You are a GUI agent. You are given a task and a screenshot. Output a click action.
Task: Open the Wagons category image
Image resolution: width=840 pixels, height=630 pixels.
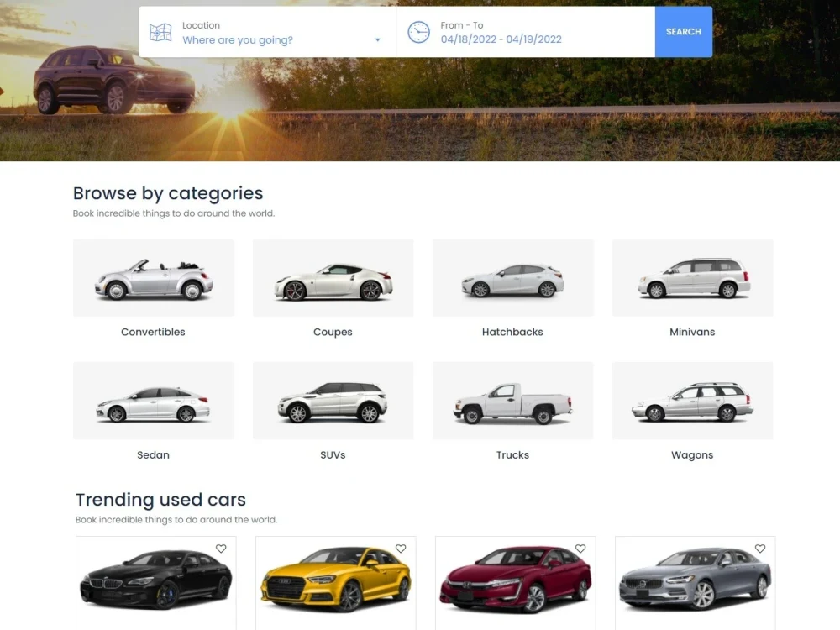coord(693,401)
